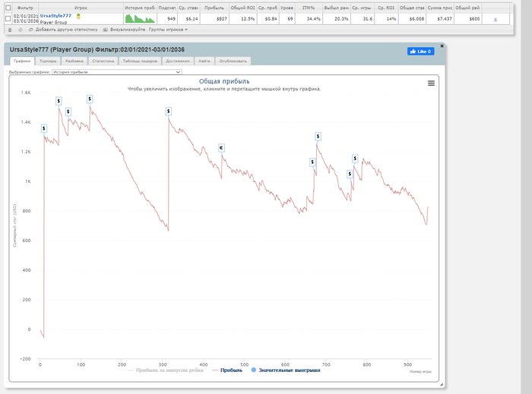Tick the select-all checkbox in table header
Image resolution: width=532 pixels, height=394 pixels.
[8, 8]
